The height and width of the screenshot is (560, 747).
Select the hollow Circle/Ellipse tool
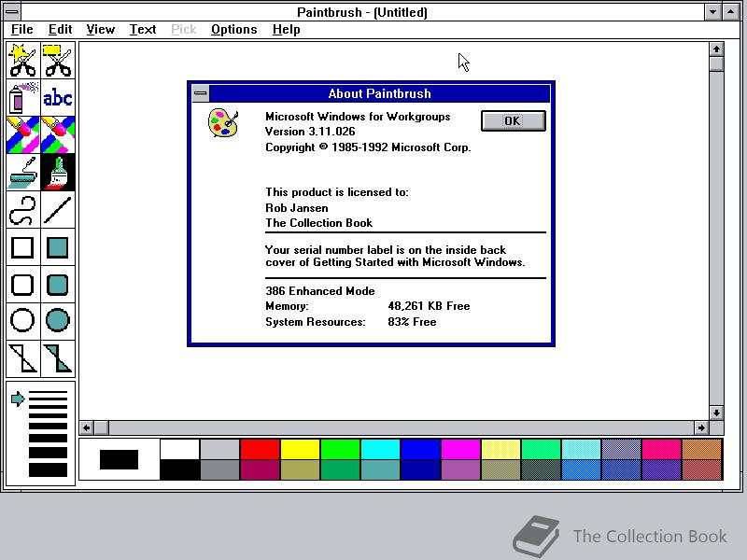tap(22, 320)
